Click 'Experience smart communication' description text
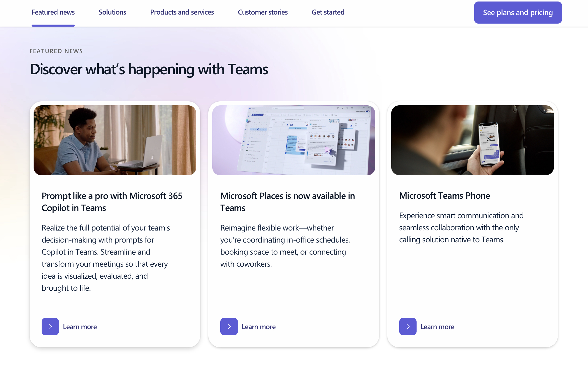Viewport: 588px width, 377px height. 461,228
